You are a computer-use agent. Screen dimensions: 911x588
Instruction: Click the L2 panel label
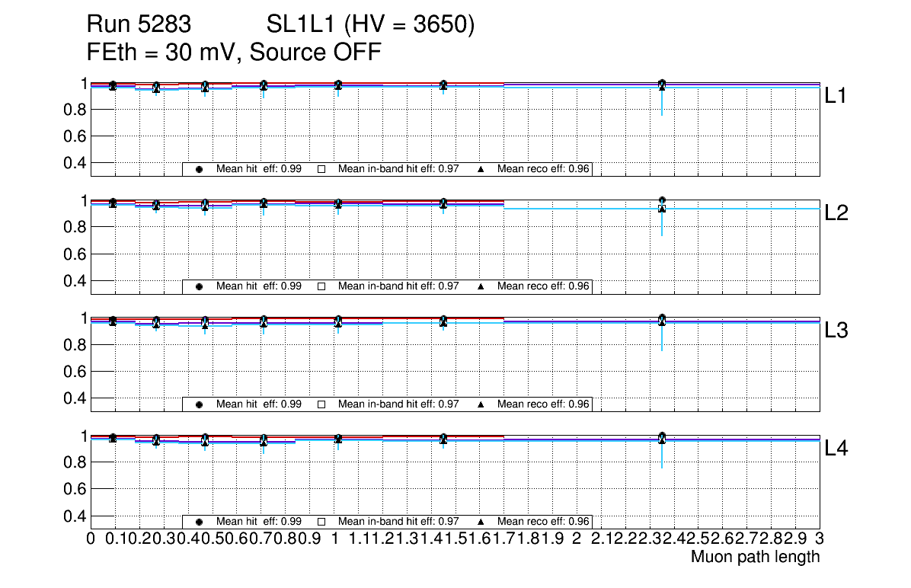(x=836, y=213)
